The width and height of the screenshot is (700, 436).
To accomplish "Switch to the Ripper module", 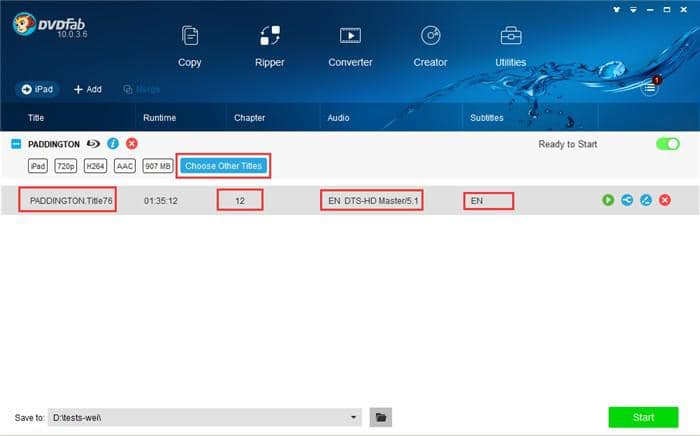I will pyautogui.click(x=270, y=46).
